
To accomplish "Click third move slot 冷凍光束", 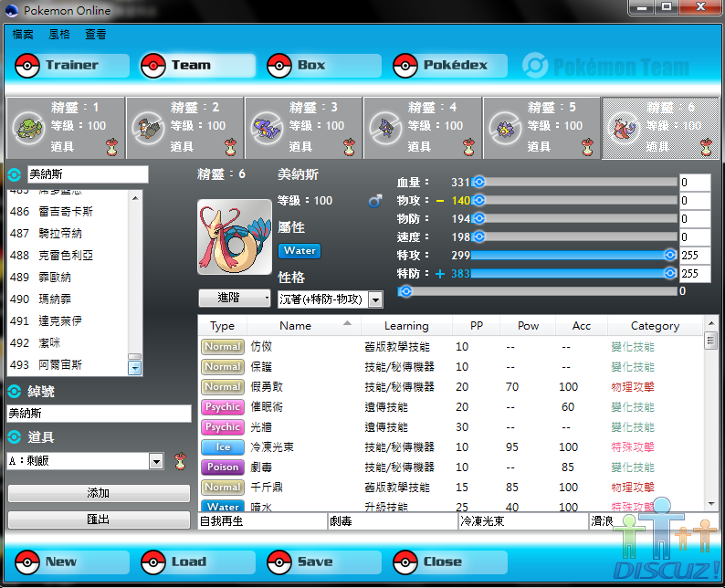I will pyautogui.click(x=523, y=521).
